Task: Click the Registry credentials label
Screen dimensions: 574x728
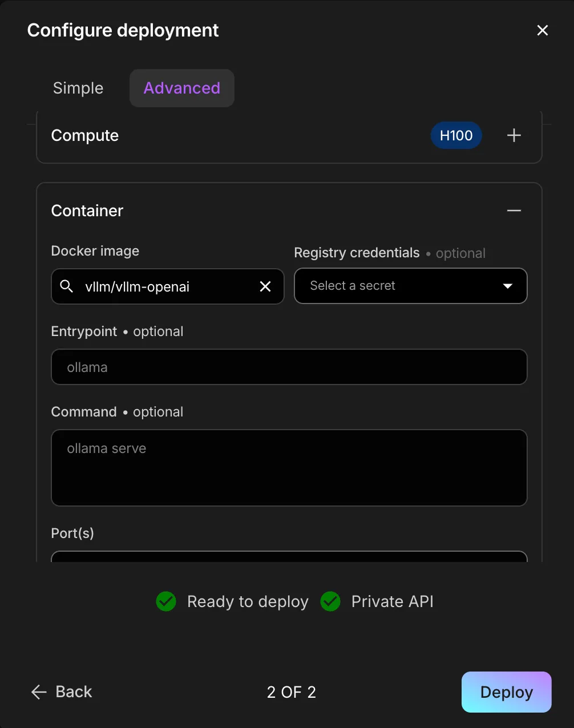Action: pyautogui.click(x=357, y=253)
